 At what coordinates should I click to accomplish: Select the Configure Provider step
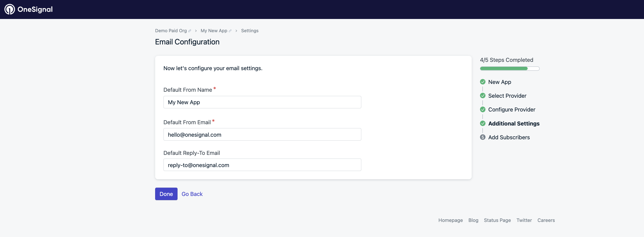[x=512, y=109]
